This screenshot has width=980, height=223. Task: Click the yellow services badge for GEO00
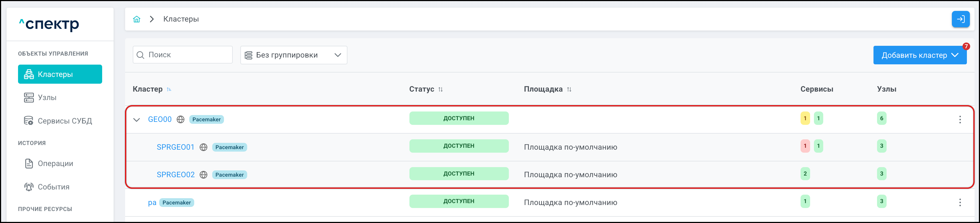click(805, 118)
